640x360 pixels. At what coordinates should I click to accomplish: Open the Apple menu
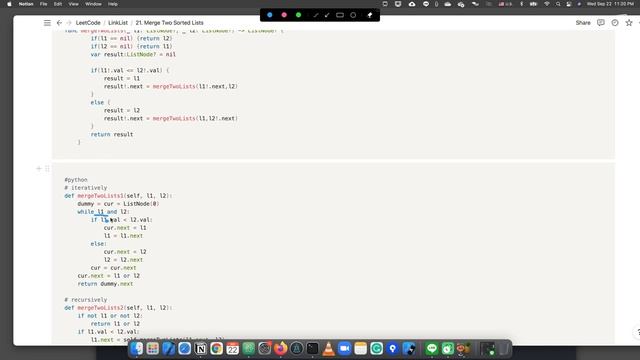(x=9, y=4)
